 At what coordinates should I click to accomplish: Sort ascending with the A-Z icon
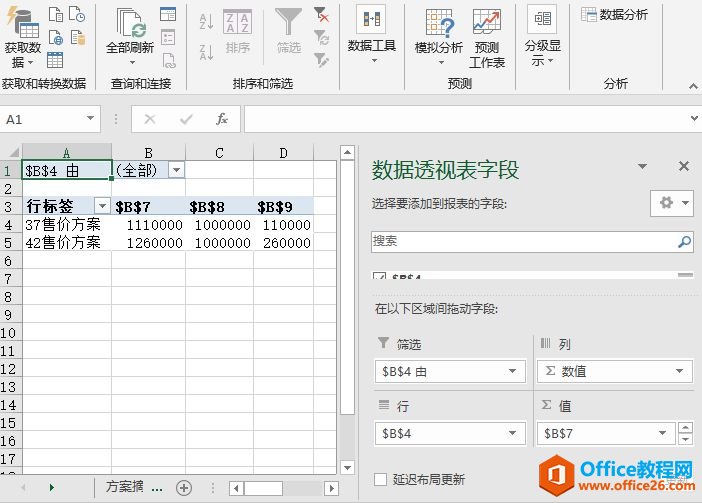pyautogui.click(x=206, y=21)
